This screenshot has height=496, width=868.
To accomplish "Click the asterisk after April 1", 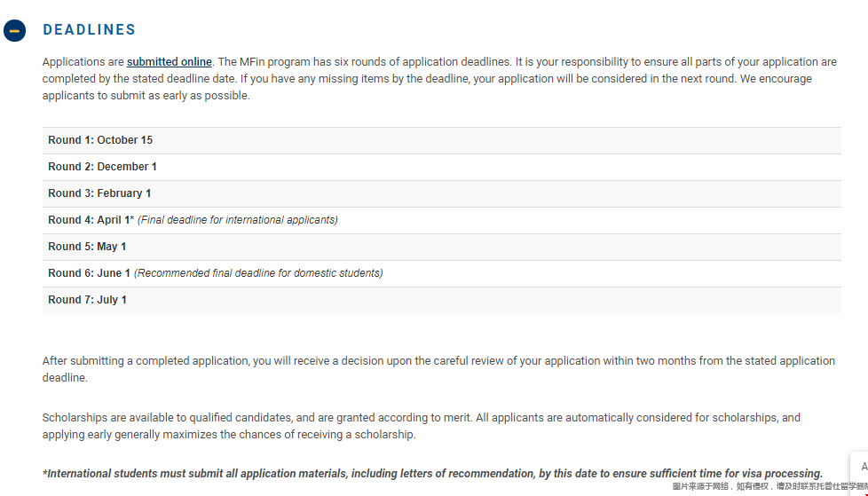I will pyautogui.click(x=131, y=218).
